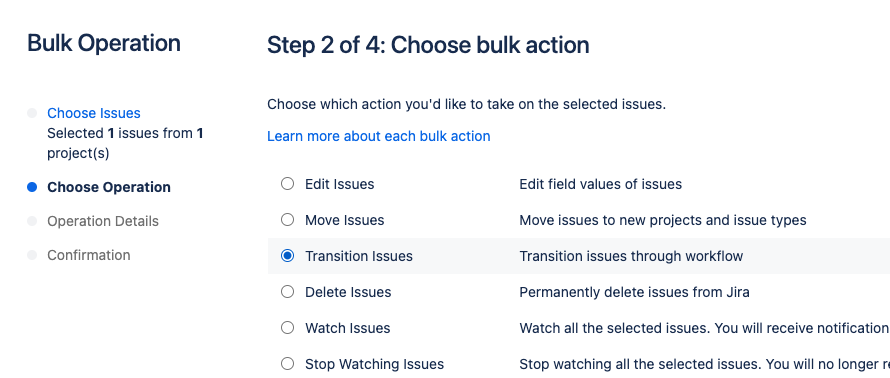Screen dimensions: 890x378
Task: Click the gray dot beside Choose Issues
Action: pyautogui.click(x=32, y=114)
